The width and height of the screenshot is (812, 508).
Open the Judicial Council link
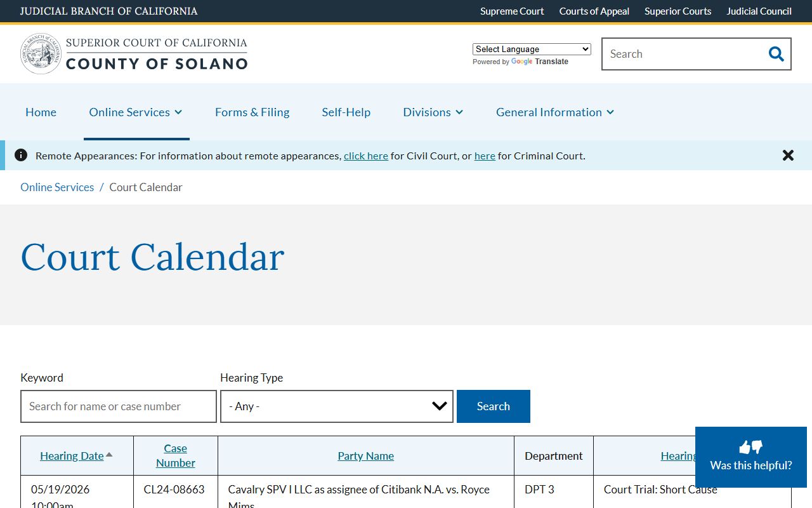point(759,11)
